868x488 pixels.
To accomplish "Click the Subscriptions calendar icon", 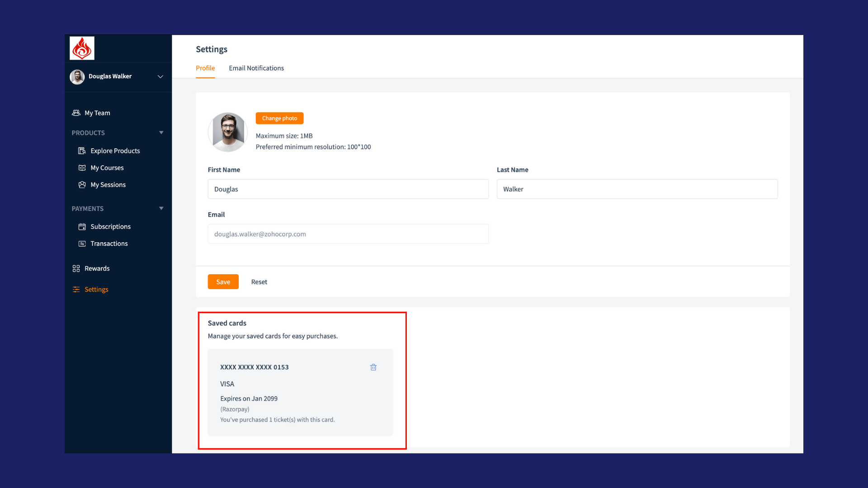I will (82, 227).
